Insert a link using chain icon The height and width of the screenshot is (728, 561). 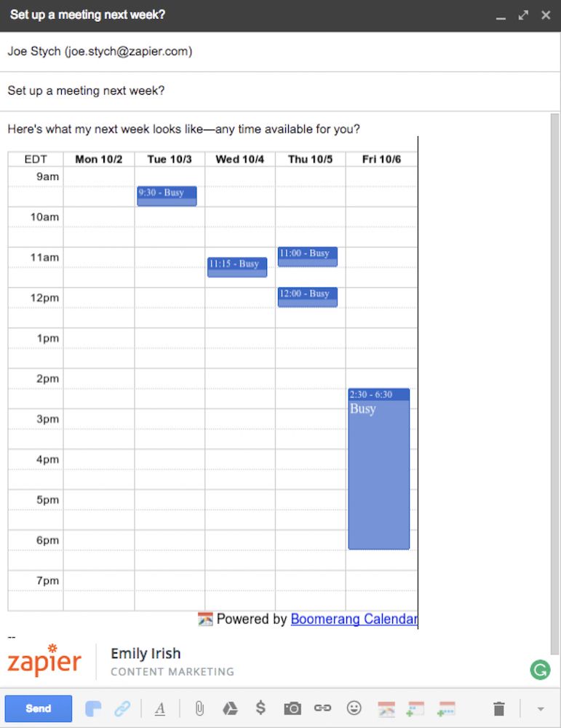pos(322,708)
